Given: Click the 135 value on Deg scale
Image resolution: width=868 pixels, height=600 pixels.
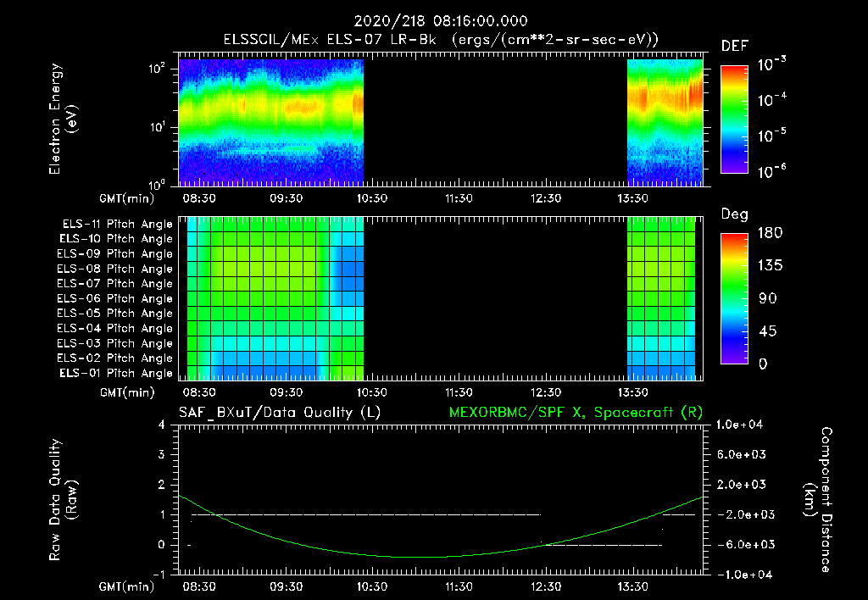Looking at the screenshot, I should tap(771, 266).
